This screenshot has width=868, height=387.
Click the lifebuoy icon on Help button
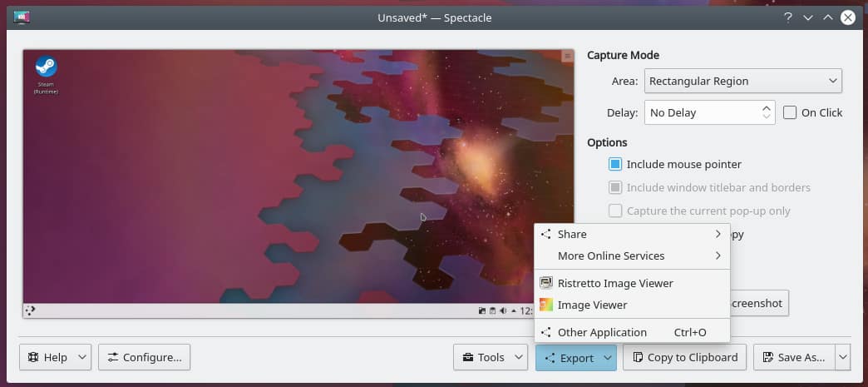click(33, 358)
